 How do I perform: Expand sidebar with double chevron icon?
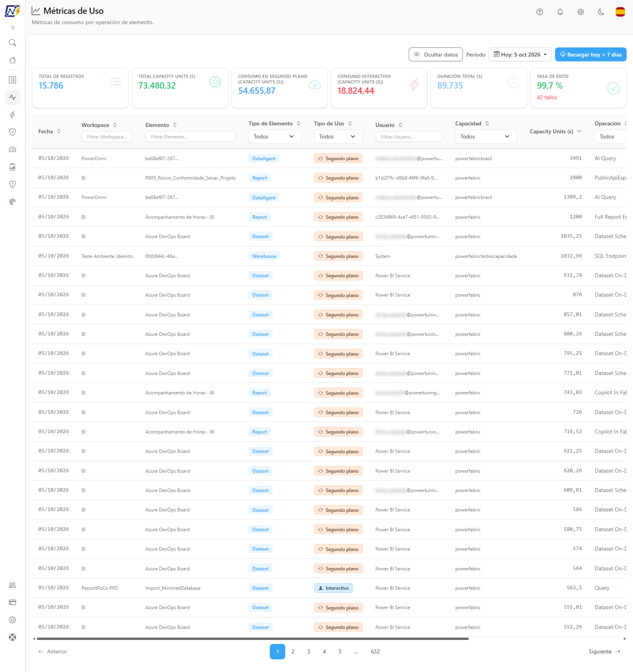tap(12, 28)
